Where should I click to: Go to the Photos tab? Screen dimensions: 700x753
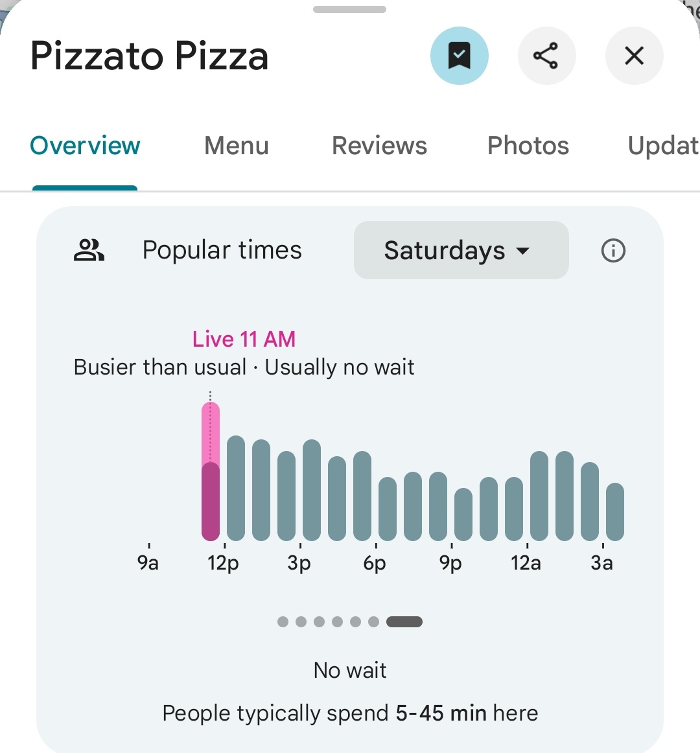[528, 146]
